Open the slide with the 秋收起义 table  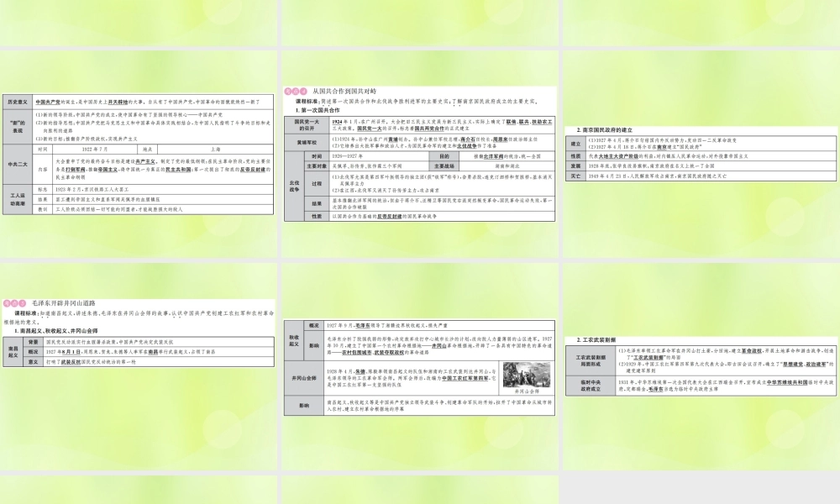coord(419,366)
